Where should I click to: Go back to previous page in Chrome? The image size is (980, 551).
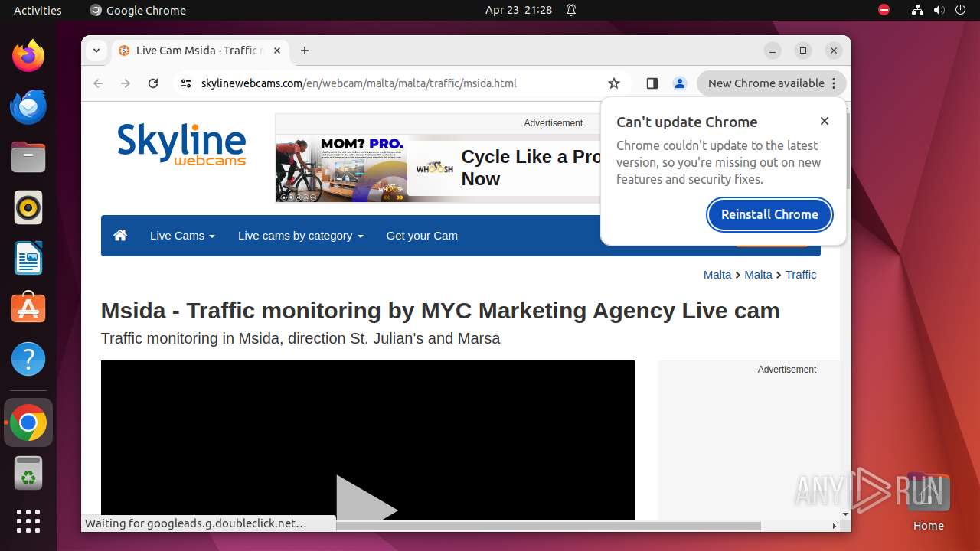(98, 83)
